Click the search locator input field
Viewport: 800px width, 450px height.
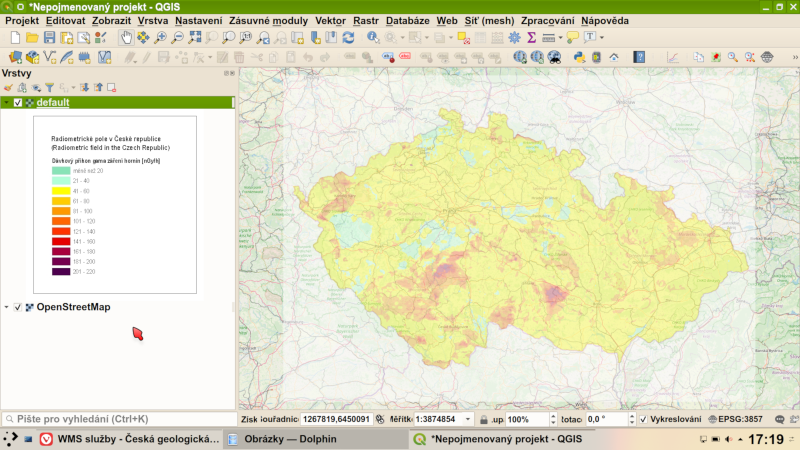pos(120,419)
